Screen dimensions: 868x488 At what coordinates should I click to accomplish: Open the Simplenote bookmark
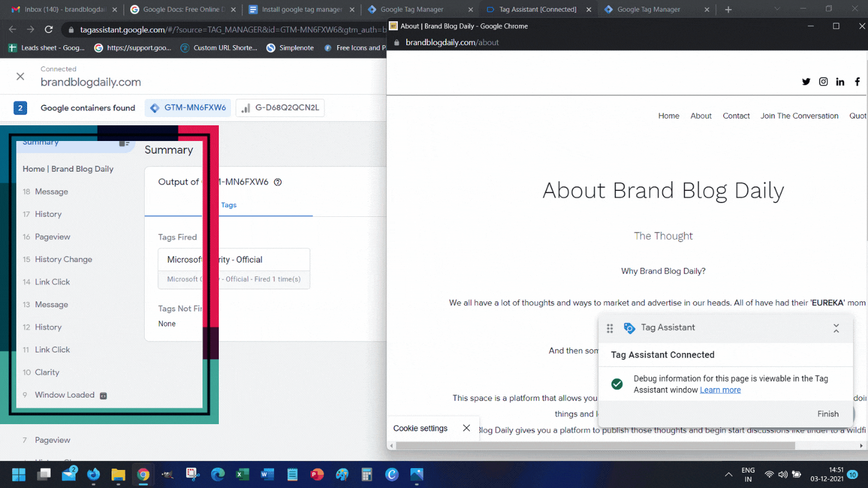(x=290, y=48)
